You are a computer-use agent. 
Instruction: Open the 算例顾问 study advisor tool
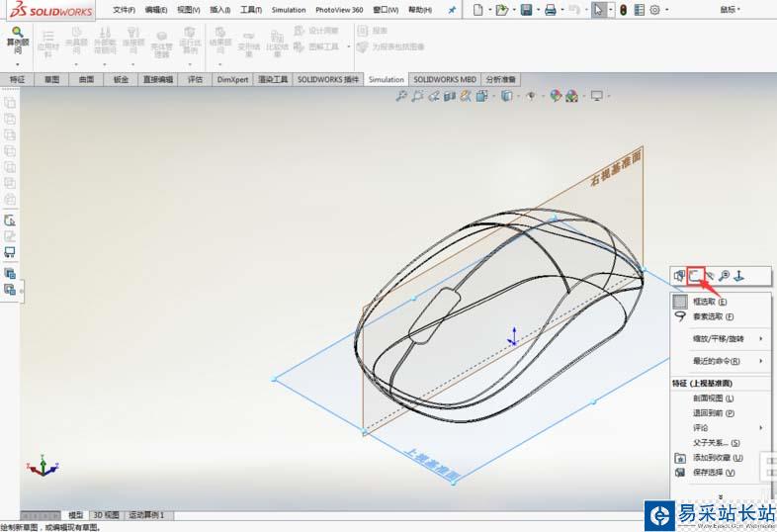click(x=17, y=41)
